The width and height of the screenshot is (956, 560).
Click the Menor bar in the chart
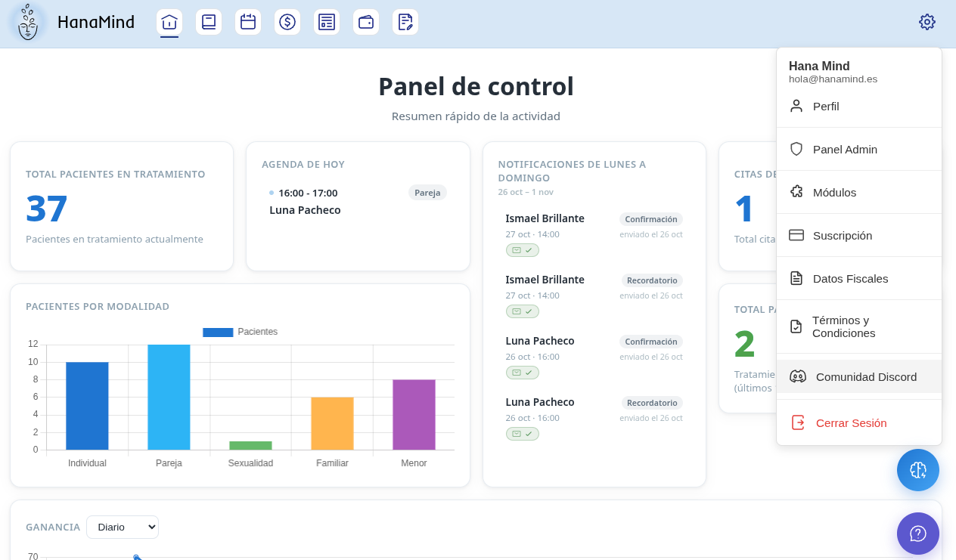[x=414, y=415]
